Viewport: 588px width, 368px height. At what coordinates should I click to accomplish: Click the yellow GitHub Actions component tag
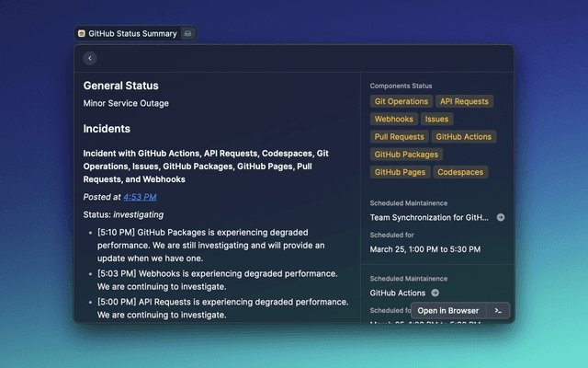(464, 136)
